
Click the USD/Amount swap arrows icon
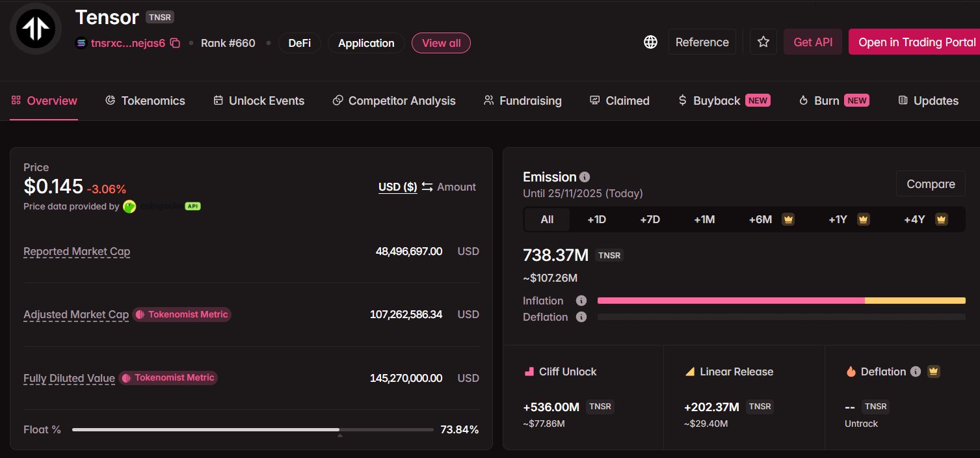click(x=427, y=187)
